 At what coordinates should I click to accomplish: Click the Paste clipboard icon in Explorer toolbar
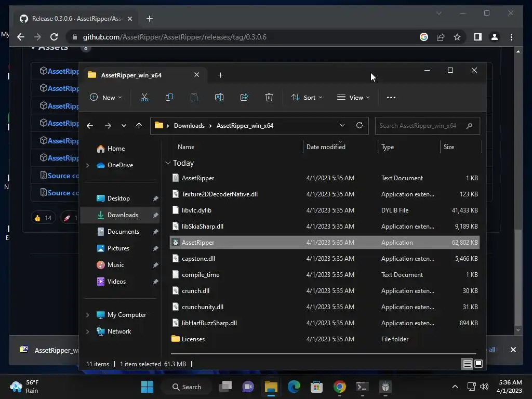coord(194,97)
